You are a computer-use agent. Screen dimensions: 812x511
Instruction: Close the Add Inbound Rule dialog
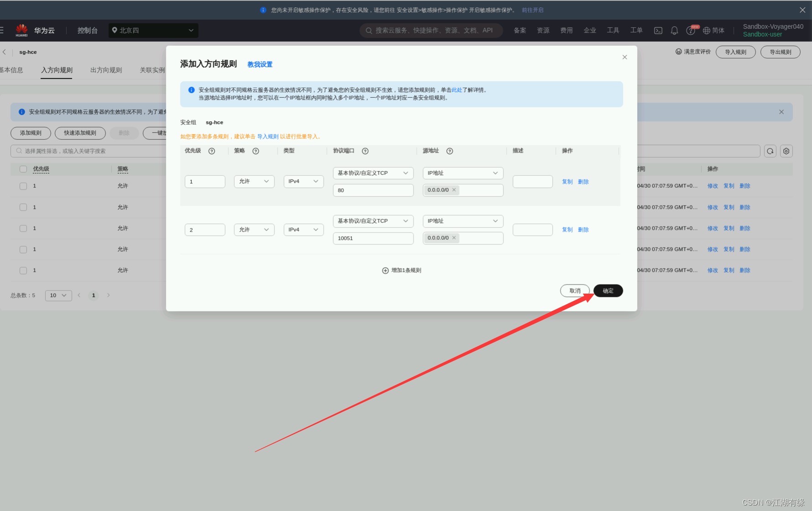(x=625, y=57)
